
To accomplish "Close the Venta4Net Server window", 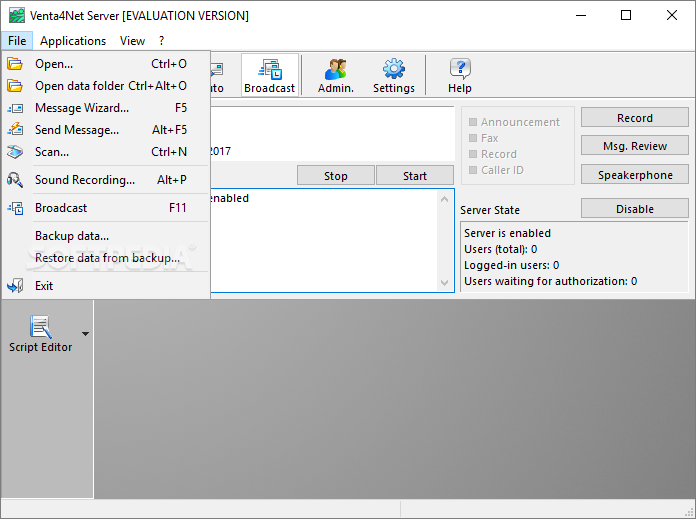I will click(x=672, y=16).
